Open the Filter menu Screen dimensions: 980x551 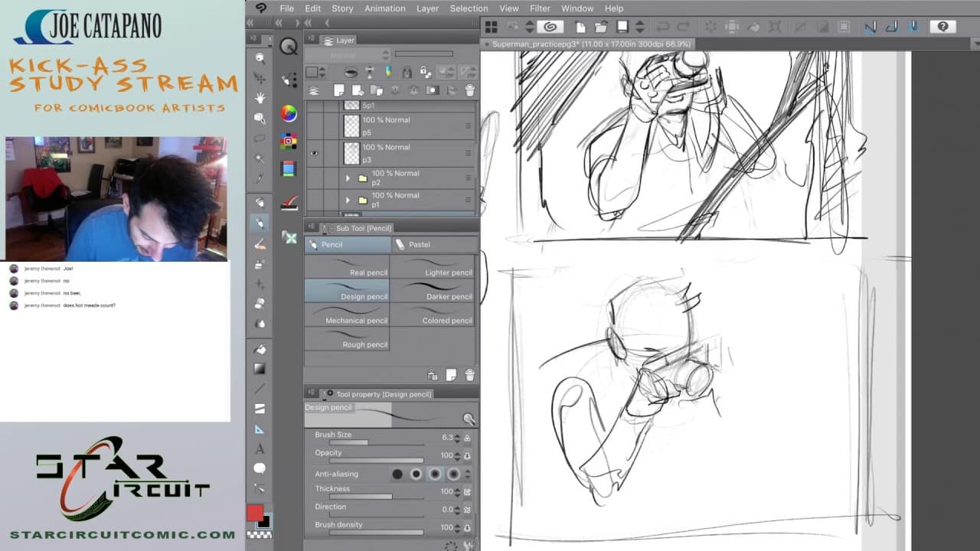(540, 8)
